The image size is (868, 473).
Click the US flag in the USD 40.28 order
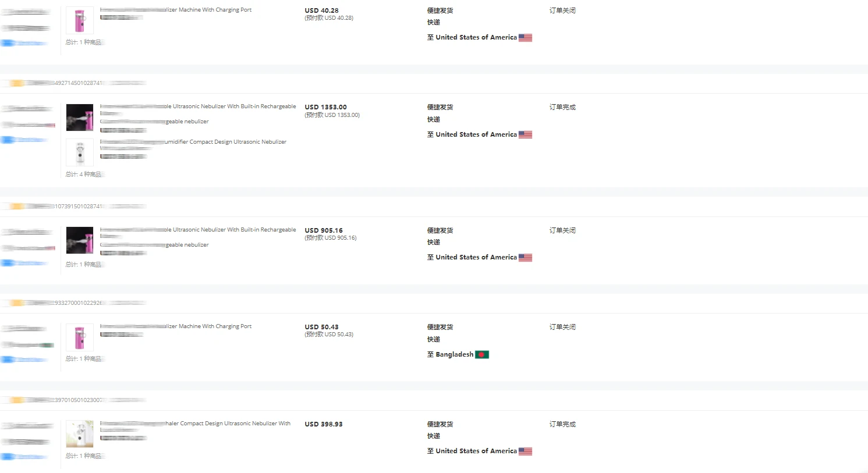tap(525, 38)
